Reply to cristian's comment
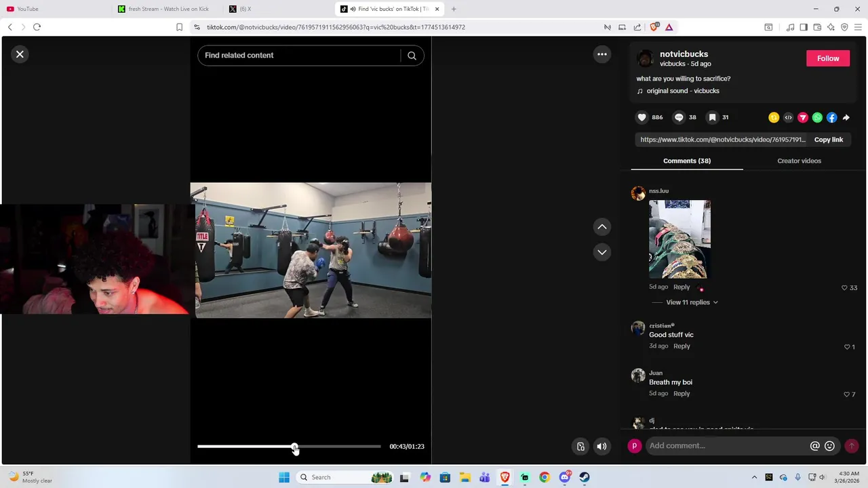The image size is (868, 488). pyautogui.click(x=682, y=346)
